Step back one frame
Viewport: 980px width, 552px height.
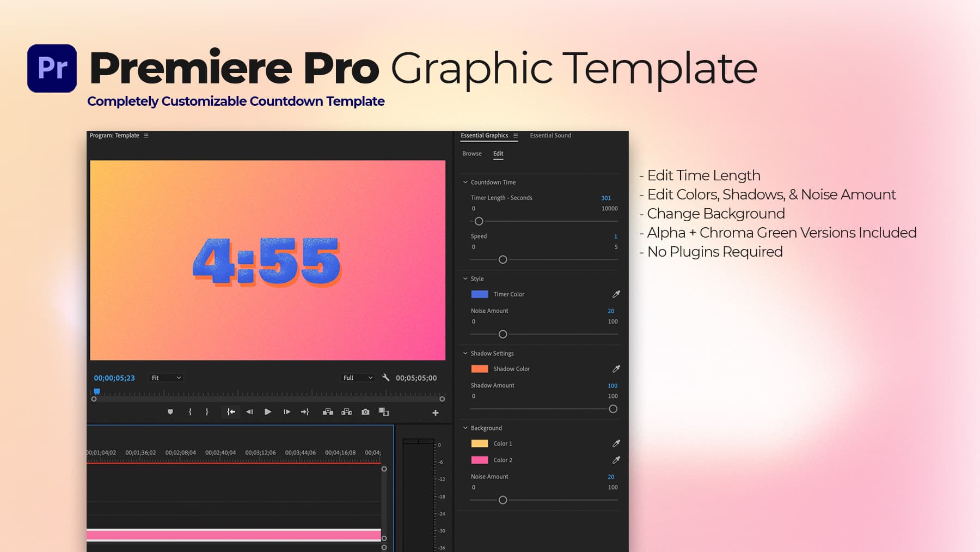tap(249, 412)
